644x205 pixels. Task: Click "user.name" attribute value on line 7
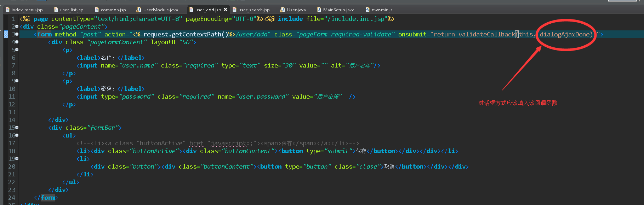(x=138, y=65)
